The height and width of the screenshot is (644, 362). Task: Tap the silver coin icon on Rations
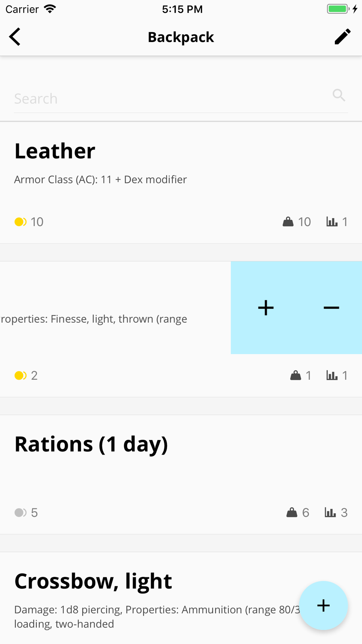coord(20,513)
